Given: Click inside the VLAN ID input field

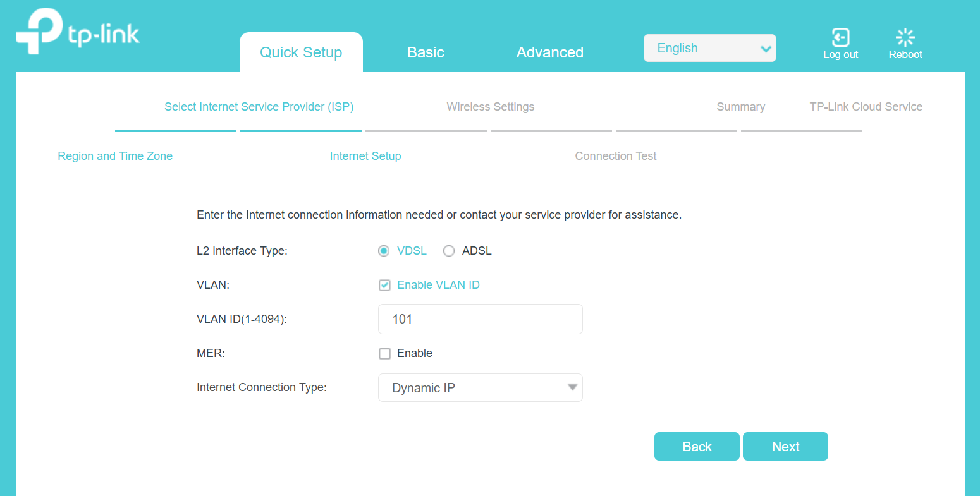Looking at the screenshot, I should (x=480, y=319).
